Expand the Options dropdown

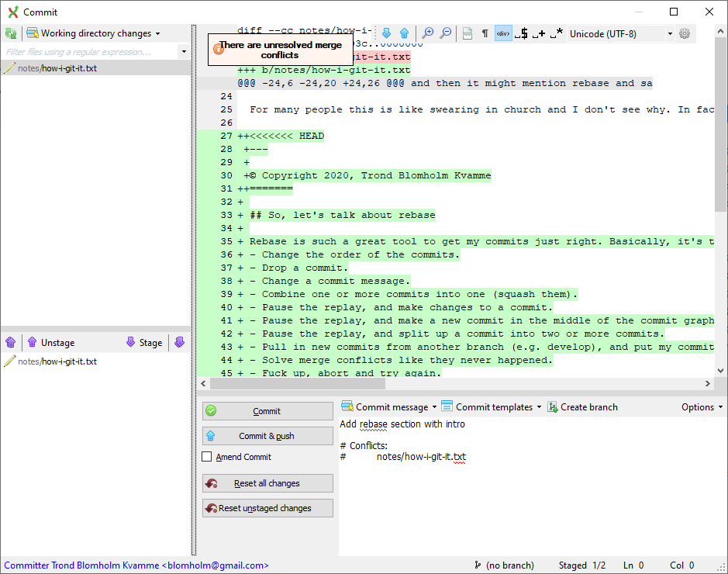click(x=700, y=406)
